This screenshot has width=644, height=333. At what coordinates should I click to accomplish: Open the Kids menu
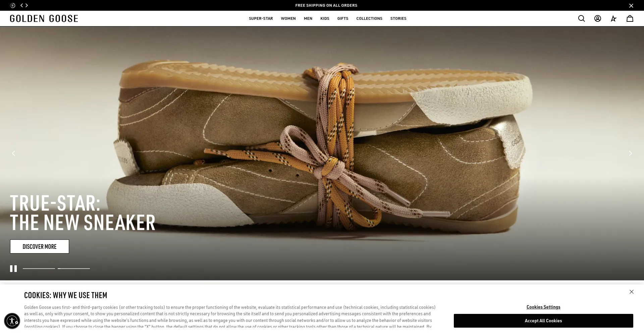coord(325,18)
